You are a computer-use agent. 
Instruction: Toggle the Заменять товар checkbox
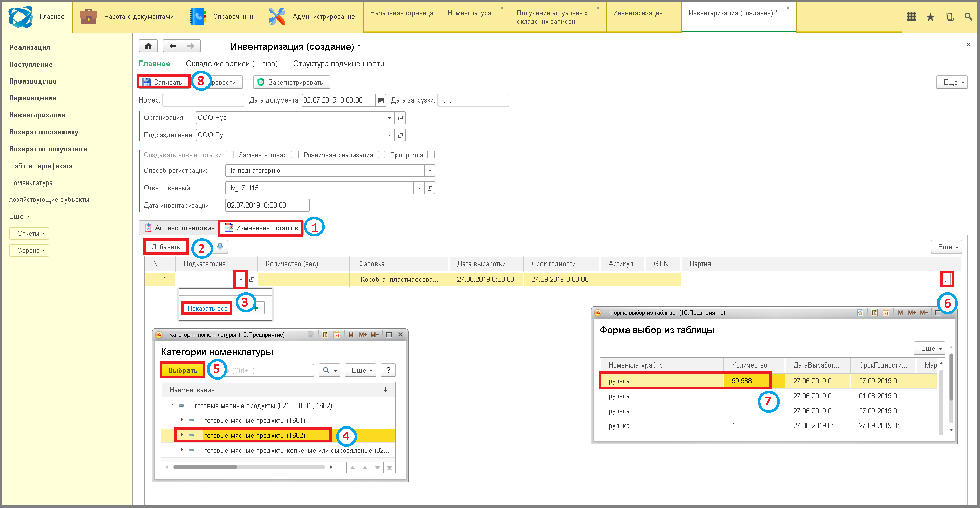[x=295, y=155]
